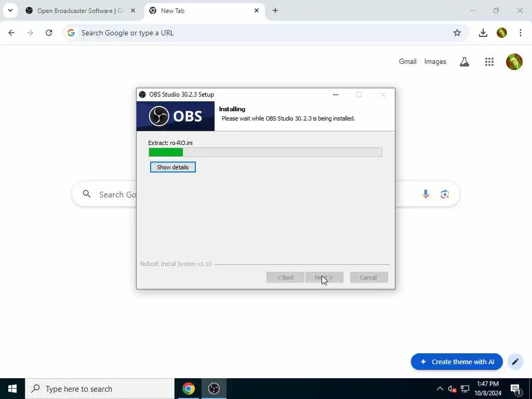Minimize the OBS Studio Setup window

336,95
